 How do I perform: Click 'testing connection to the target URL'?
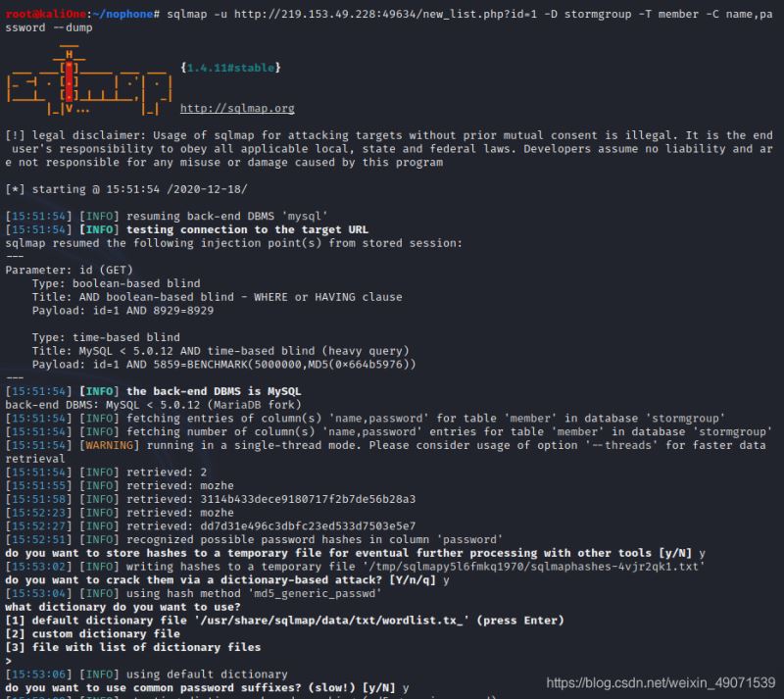pos(247,229)
